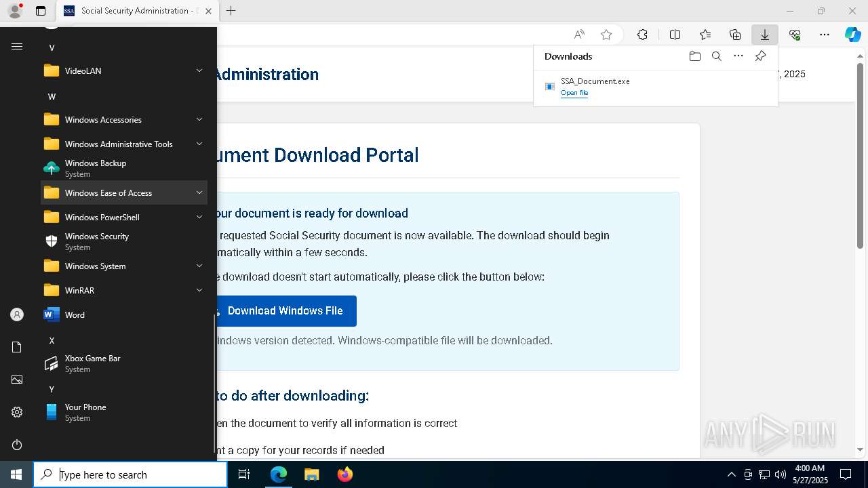Open the volume tray icon
Image resolution: width=868 pixels, height=488 pixels.
780,474
